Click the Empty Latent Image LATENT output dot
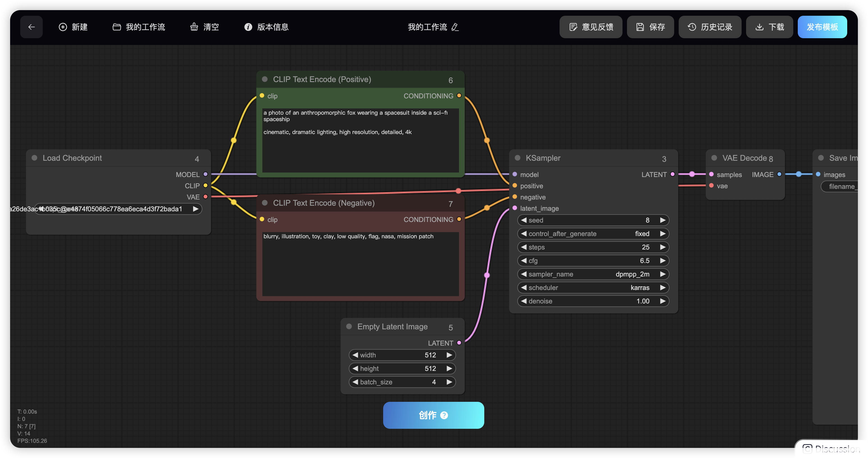 459,343
